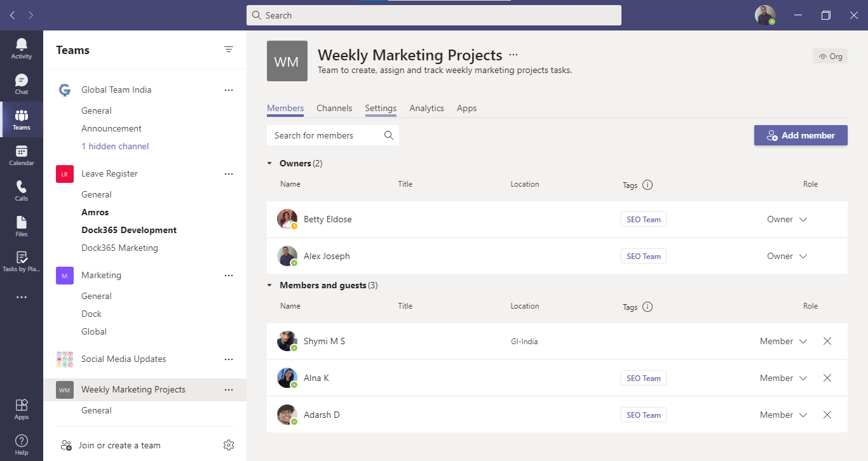The image size is (868, 461).
Task: Open the Tags info icon
Action: [648, 185]
